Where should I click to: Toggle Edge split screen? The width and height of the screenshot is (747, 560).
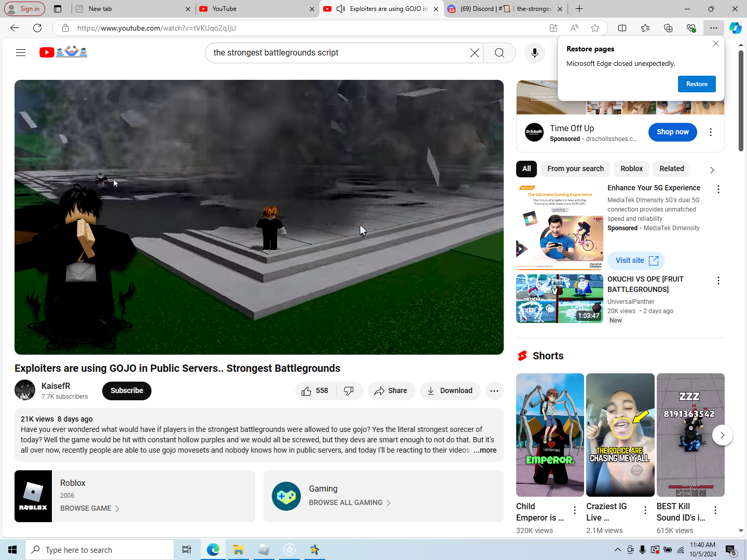(622, 28)
